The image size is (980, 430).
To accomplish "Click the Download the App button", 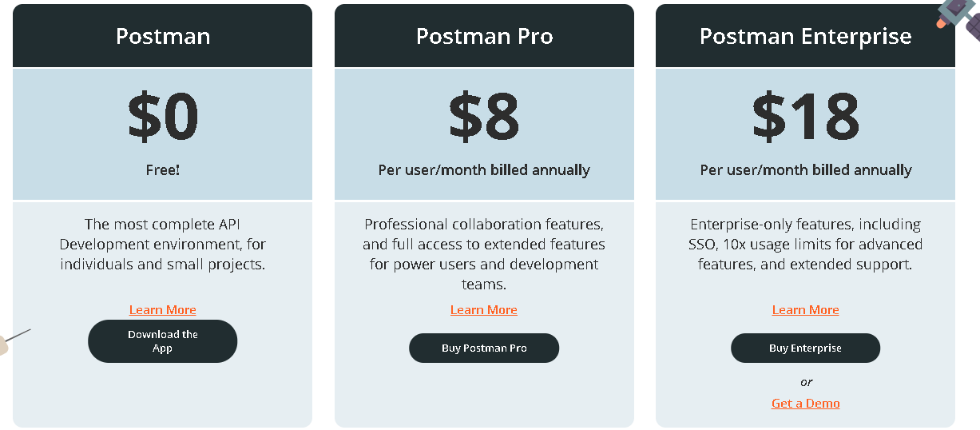I will pos(162,341).
